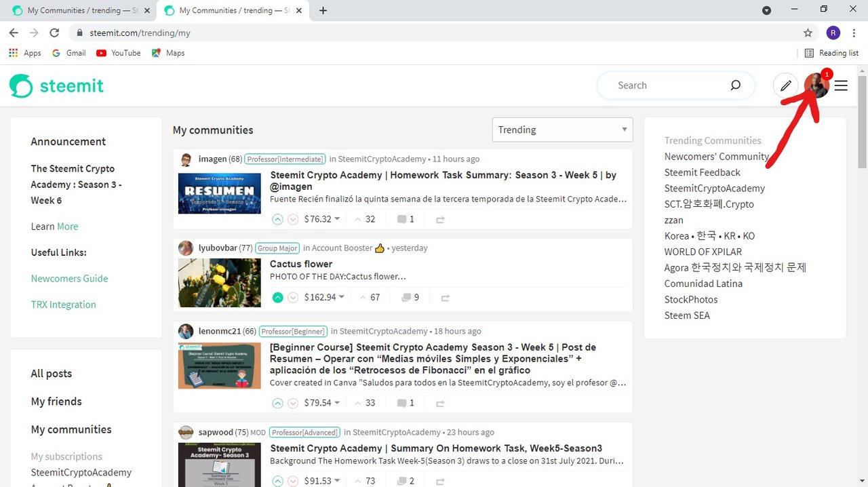
Task: Click the search magnifier icon
Action: click(736, 85)
